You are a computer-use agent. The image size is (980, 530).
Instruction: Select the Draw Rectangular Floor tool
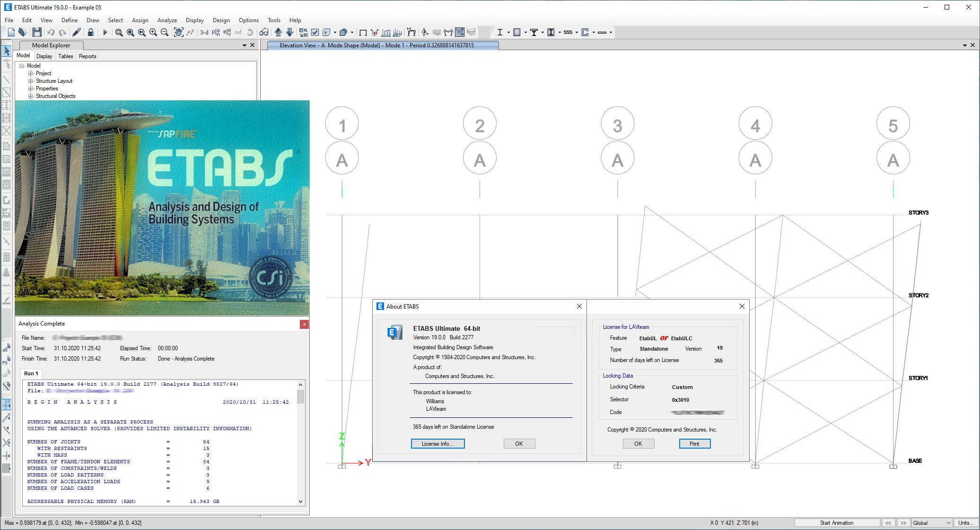[x=7, y=159]
